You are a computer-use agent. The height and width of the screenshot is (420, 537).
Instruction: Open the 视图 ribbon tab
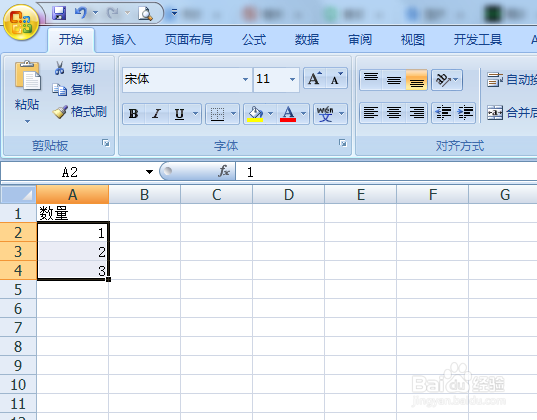point(413,40)
